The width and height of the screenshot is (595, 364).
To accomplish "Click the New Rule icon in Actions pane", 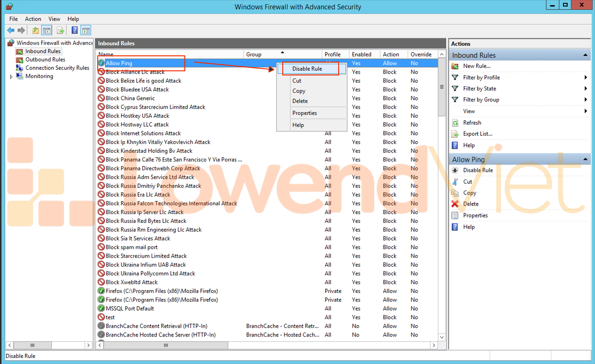I will [455, 66].
